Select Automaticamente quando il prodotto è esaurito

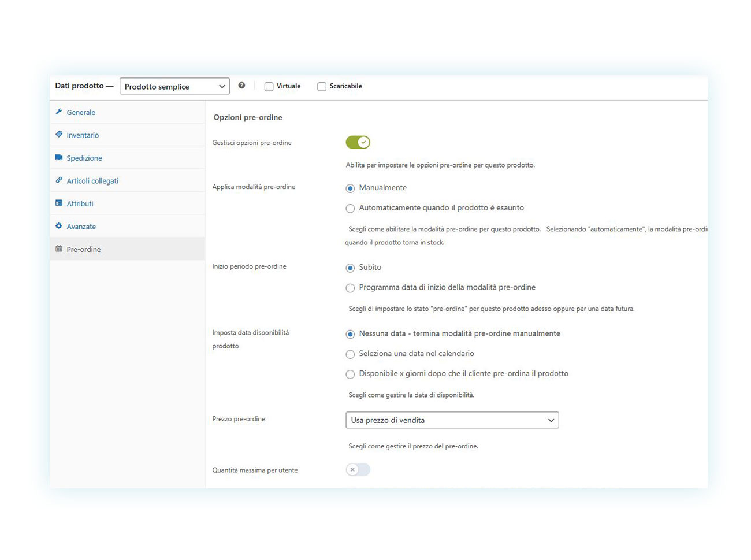coord(350,208)
